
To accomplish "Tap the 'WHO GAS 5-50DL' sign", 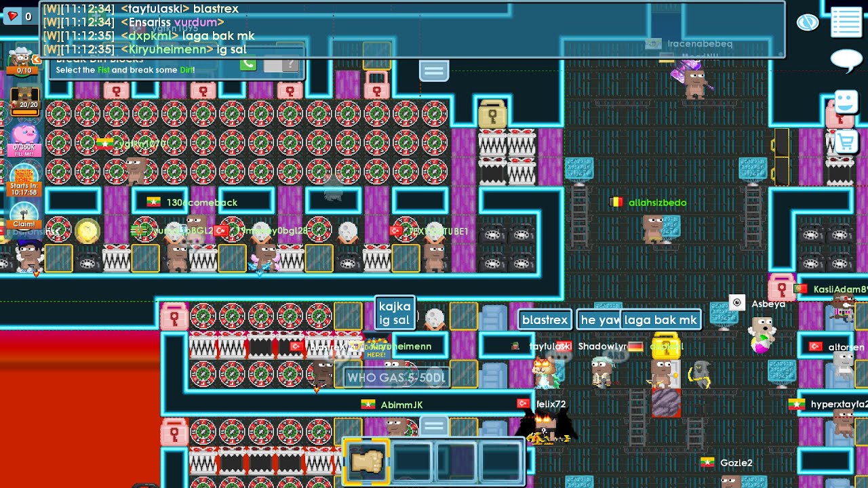I will click(x=397, y=378).
